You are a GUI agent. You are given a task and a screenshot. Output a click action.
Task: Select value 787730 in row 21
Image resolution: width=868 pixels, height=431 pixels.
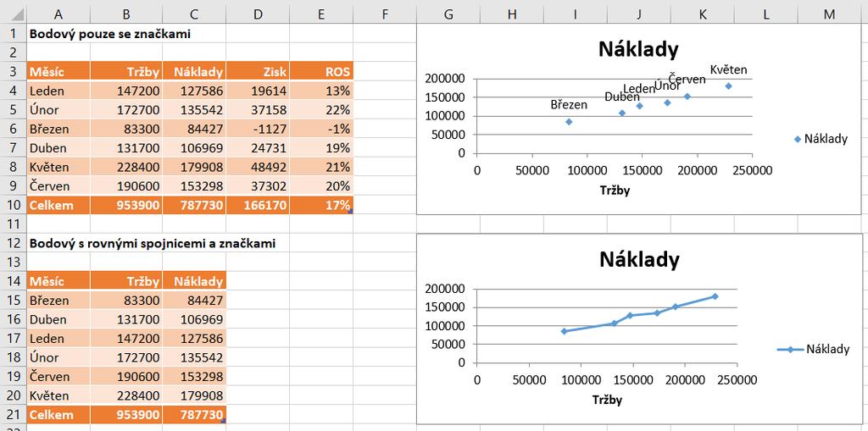(194, 415)
